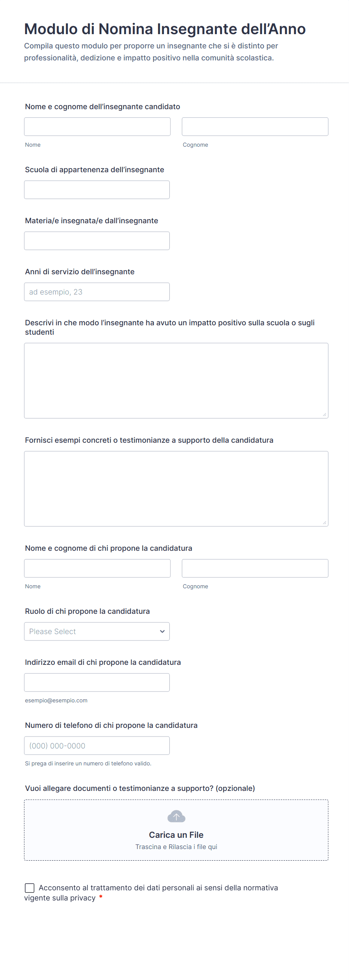Click the resize handle of impact textarea
The image size is (349, 980).
pyautogui.click(x=324, y=415)
